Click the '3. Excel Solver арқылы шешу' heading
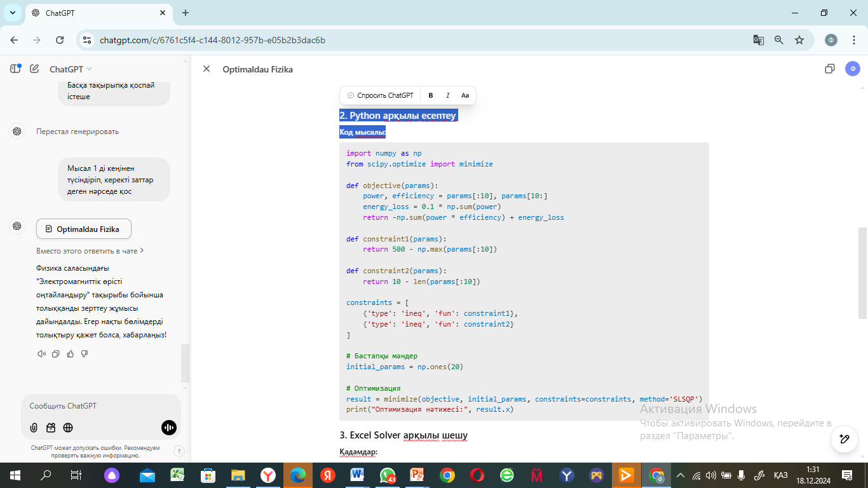The height and width of the screenshot is (488, 868). click(x=403, y=435)
